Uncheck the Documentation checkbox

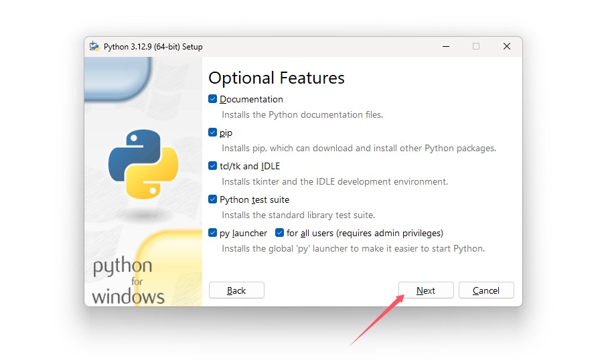pyautogui.click(x=212, y=99)
